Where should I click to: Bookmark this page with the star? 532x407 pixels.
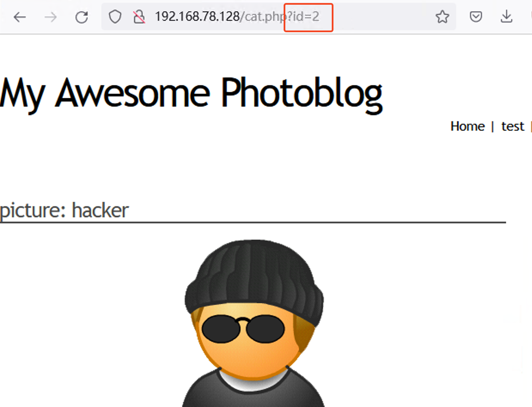click(442, 17)
